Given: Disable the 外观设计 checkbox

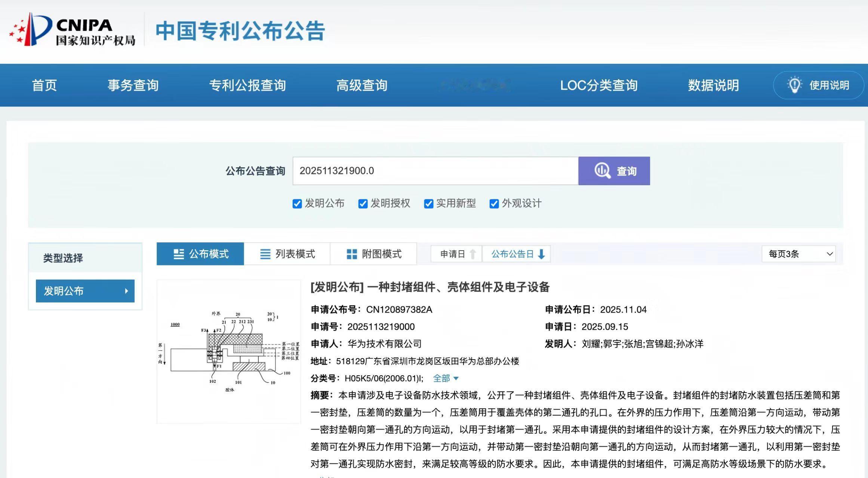Looking at the screenshot, I should pyautogui.click(x=494, y=204).
